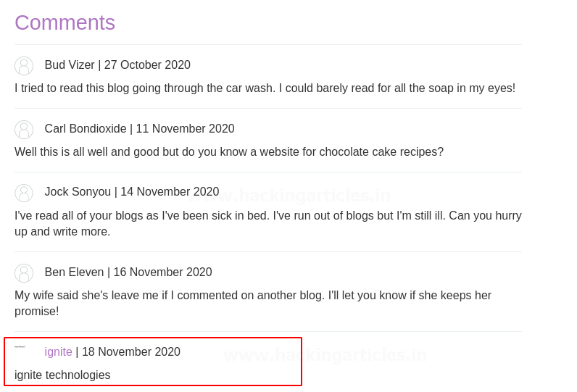The height and width of the screenshot is (392, 577).
Task: Click the Bud Vizer commenter name
Action: pos(70,65)
